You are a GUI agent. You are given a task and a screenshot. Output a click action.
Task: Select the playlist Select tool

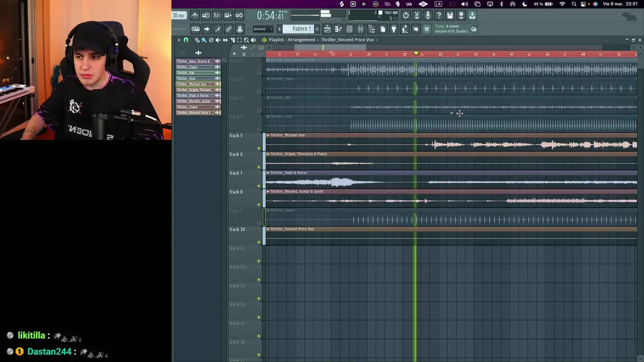[x=239, y=40]
